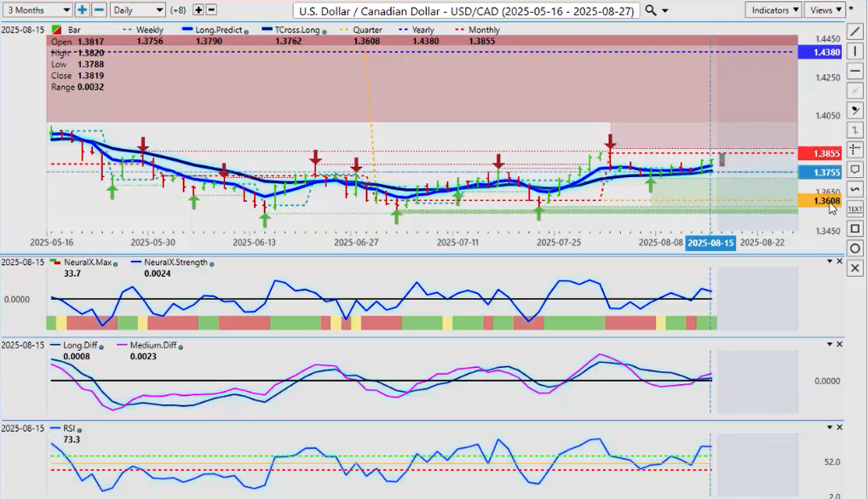Click the blue plus zoom button
The width and height of the screenshot is (868, 499).
[x=82, y=10]
